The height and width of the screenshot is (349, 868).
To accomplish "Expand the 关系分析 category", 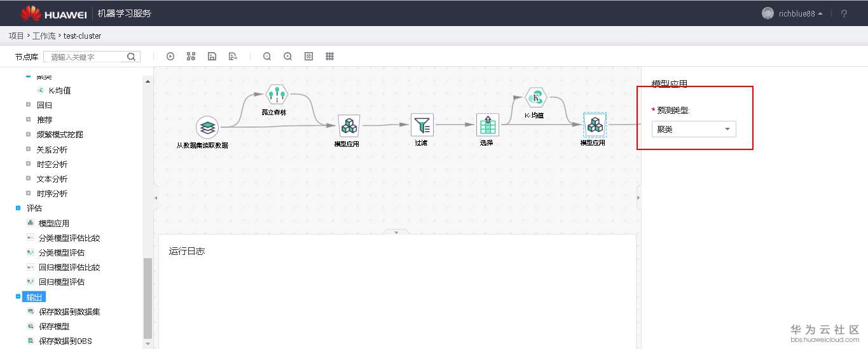I will [28, 149].
